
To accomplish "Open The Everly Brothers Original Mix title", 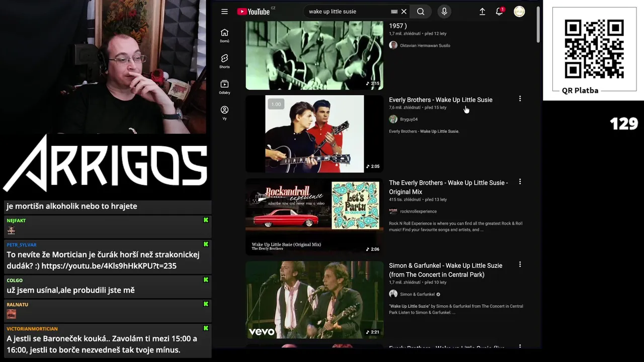I will pos(448,187).
